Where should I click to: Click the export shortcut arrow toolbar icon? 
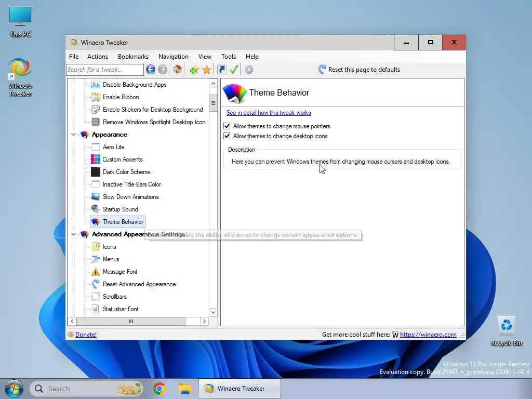(x=222, y=70)
